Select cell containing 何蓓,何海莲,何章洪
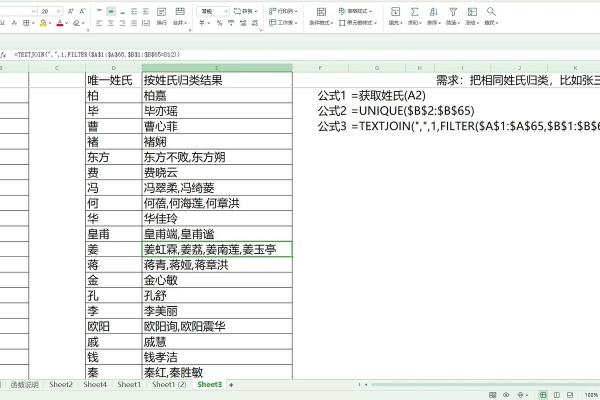Image resolution: width=600 pixels, height=400 pixels. (x=217, y=203)
